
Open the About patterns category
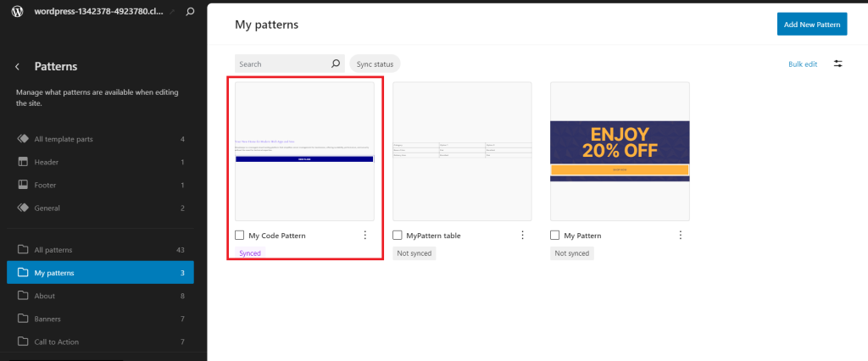[100, 296]
